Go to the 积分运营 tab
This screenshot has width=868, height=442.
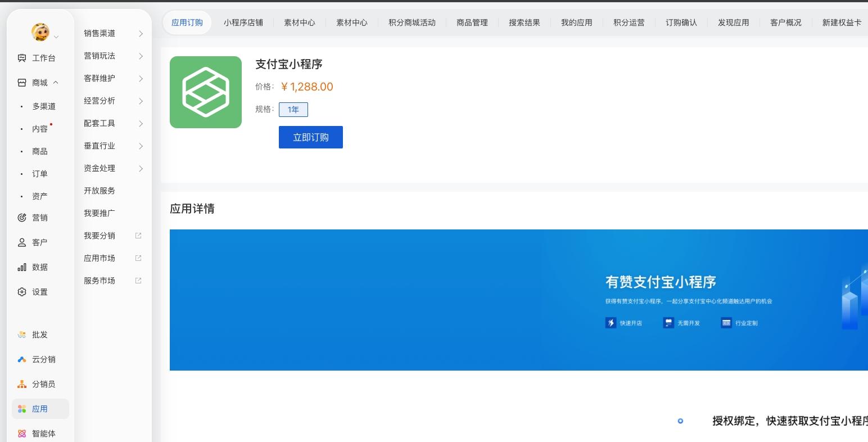(629, 22)
